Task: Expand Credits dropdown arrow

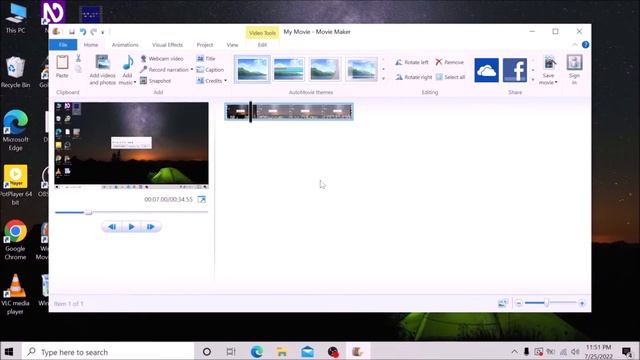Action: (x=225, y=81)
